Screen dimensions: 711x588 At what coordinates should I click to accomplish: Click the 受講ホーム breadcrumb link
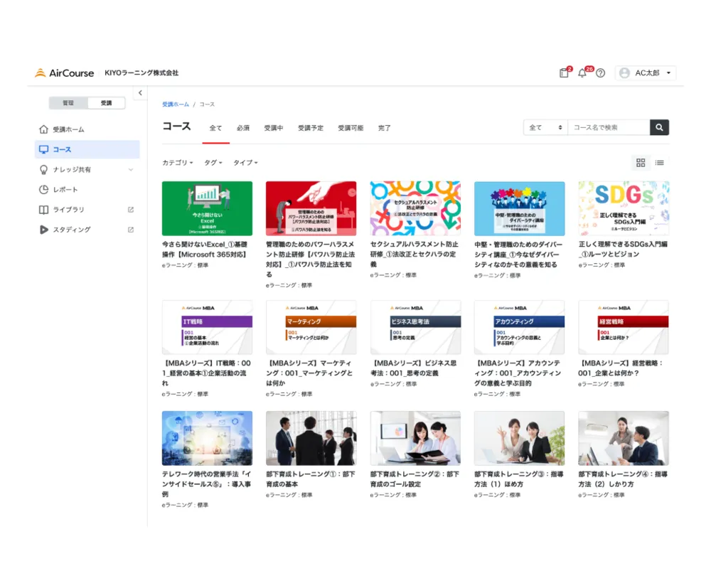pyautogui.click(x=176, y=105)
